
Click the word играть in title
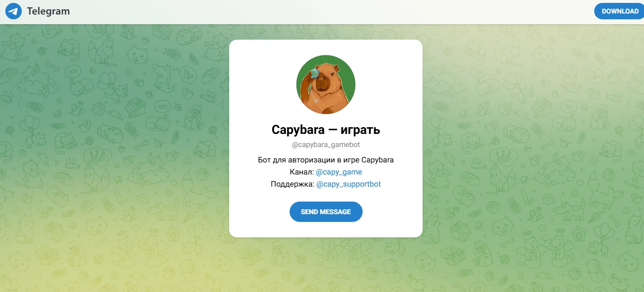(x=357, y=130)
